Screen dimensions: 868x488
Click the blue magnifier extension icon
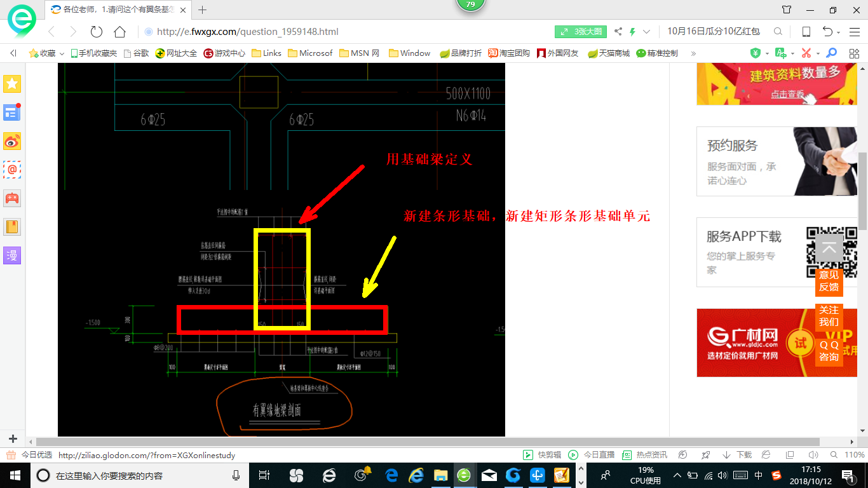[831, 53]
